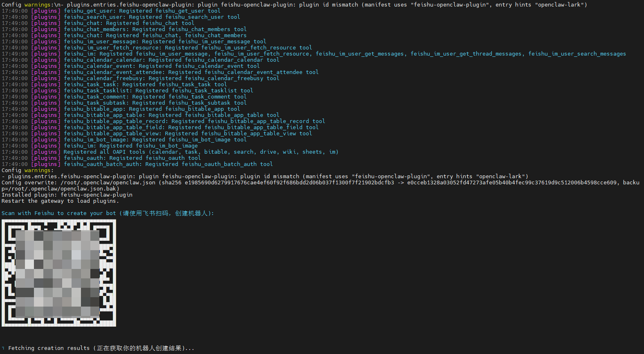The height and width of the screenshot is (354, 644).
Task: Click the "Registered feishu_task_comment tool" log line
Action: (124, 97)
